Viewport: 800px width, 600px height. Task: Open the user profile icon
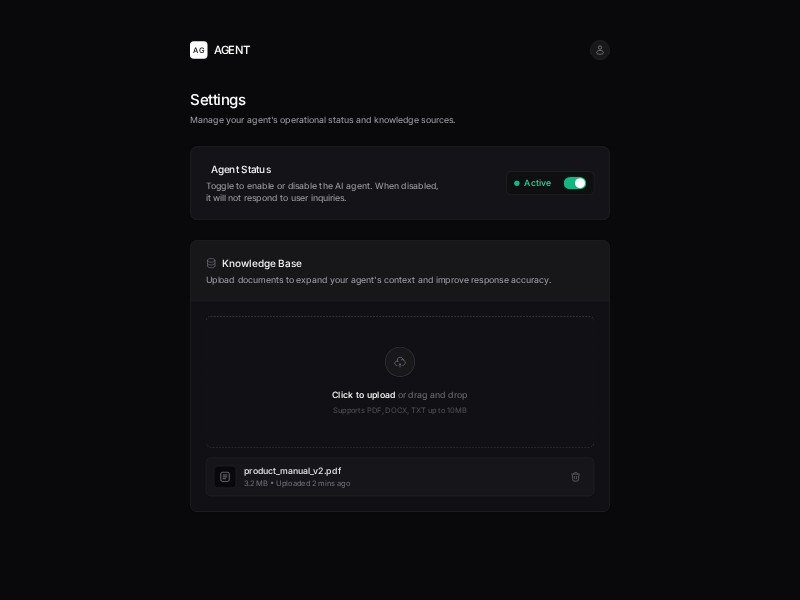[x=599, y=50]
